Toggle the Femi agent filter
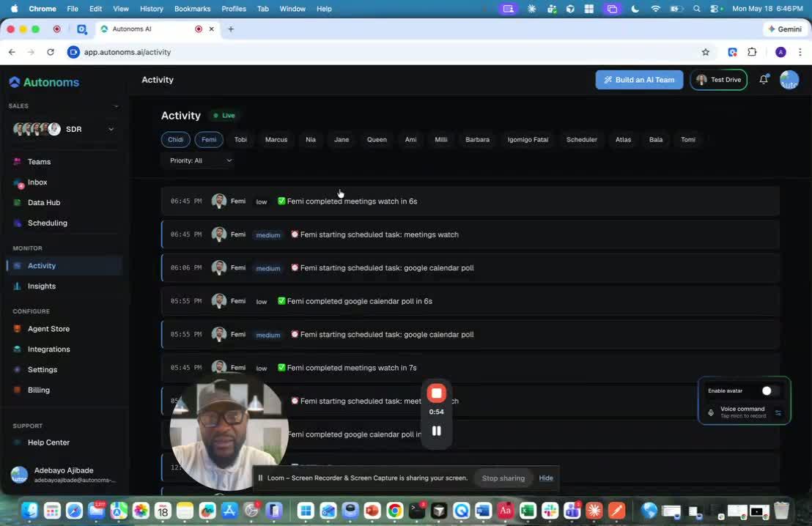The width and height of the screenshot is (812, 526). [x=209, y=139]
